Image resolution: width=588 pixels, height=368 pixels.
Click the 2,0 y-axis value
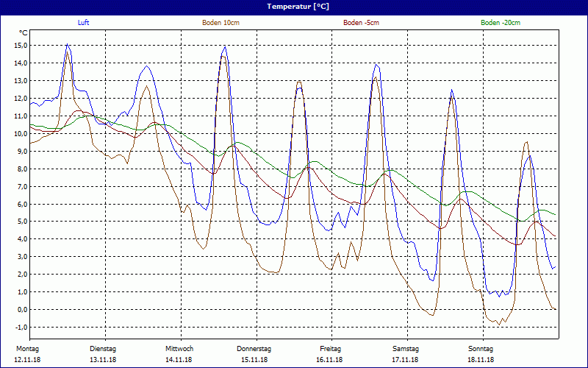point(22,275)
